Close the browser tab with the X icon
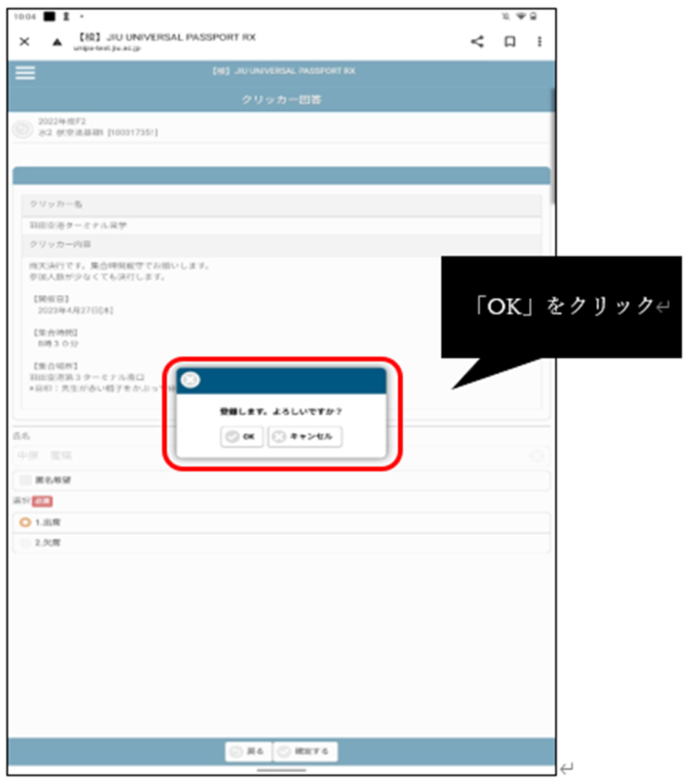This screenshot has height=784, width=690. click(24, 42)
